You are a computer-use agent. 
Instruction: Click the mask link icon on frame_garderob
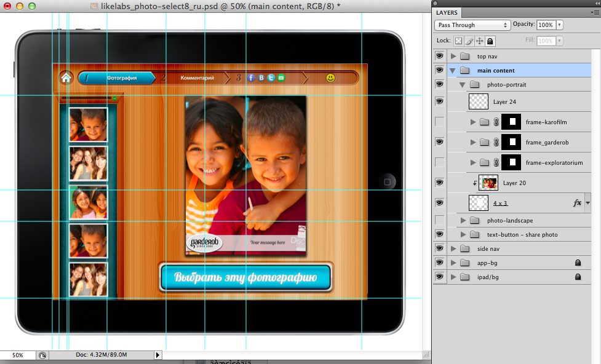coord(496,143)
